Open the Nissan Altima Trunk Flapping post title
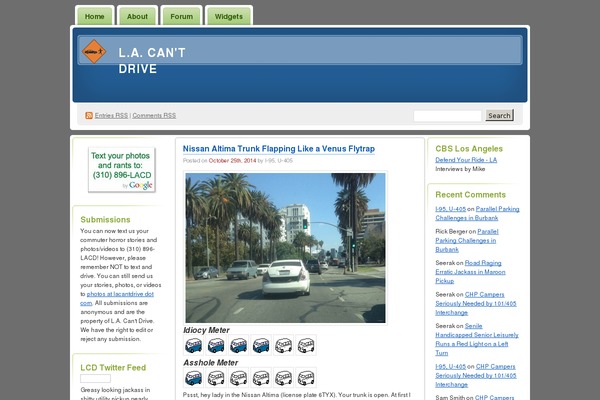The width and height of the screenshot is (600, 400). (279, 149)
